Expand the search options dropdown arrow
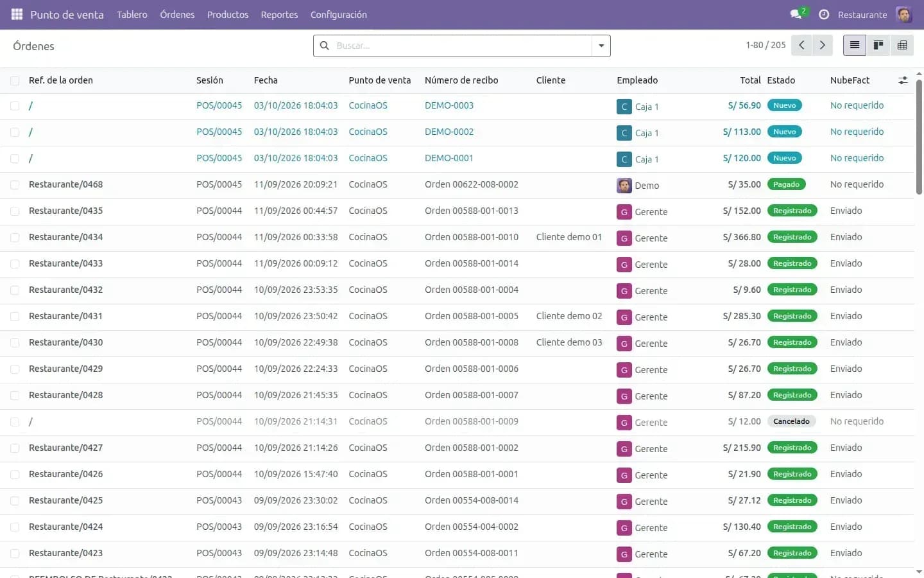924x578 pixels. coord(601,46)
